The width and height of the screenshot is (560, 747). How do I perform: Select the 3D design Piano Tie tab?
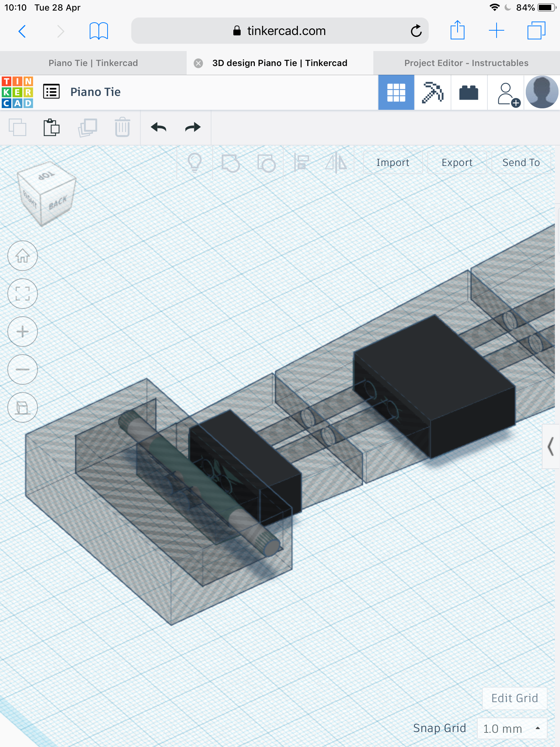coord(280,63)
